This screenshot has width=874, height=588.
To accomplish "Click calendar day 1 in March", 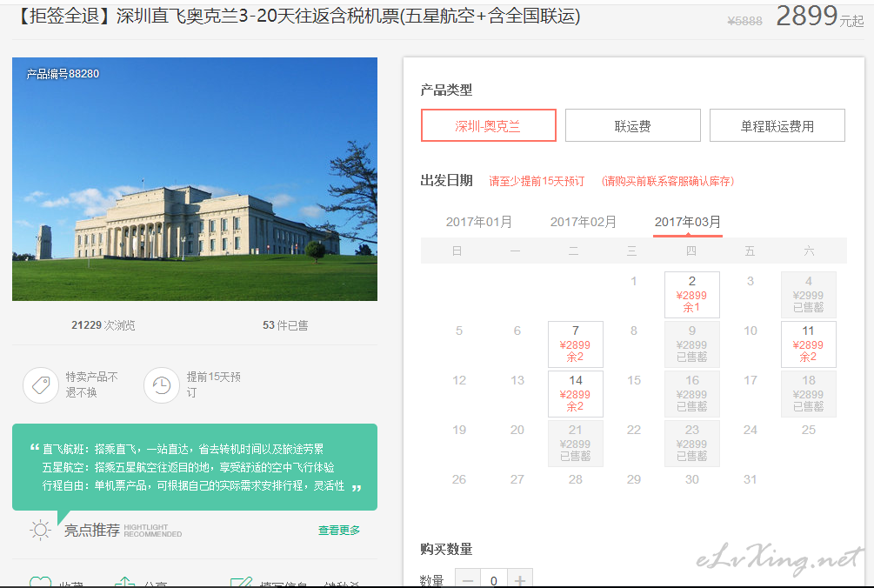I will pos(634,281).
